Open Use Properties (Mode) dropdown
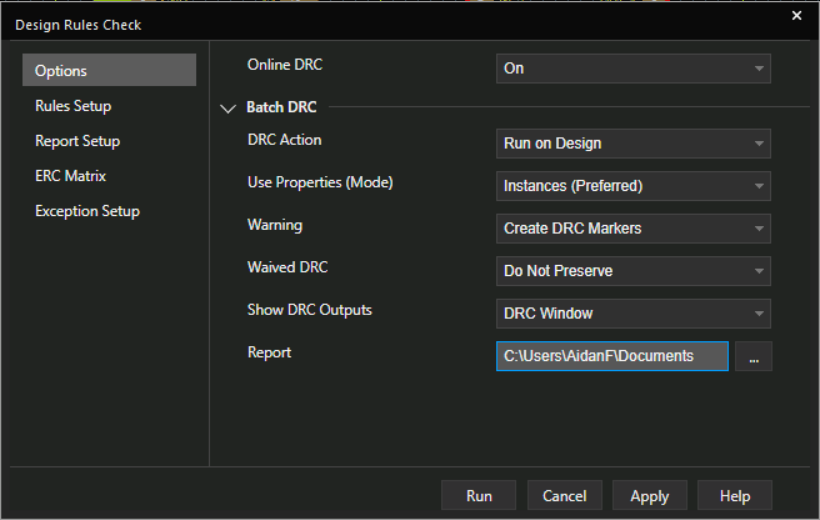This screenshot has height=520, width=820. [633, 186]
